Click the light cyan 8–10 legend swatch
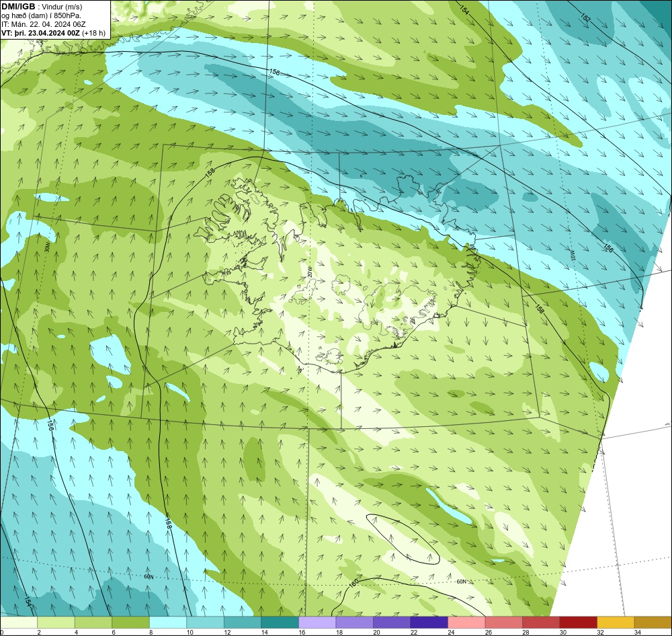Image resolution: width=672 pixels, height=636 pixels. (168, 623)
